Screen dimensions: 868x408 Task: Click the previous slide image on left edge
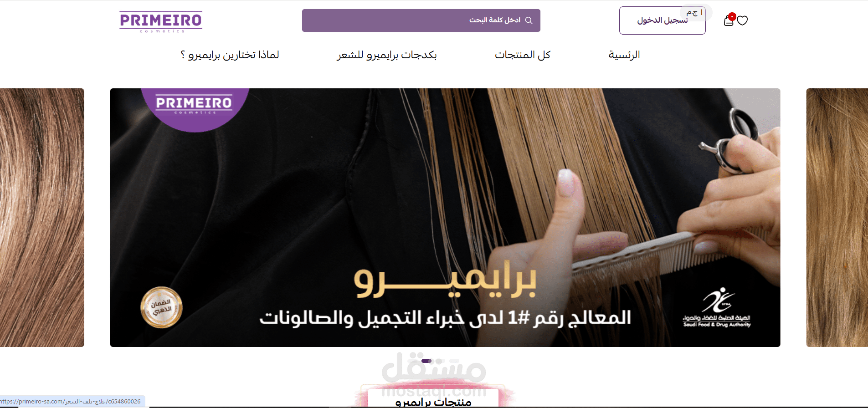[x=42, y=218]
